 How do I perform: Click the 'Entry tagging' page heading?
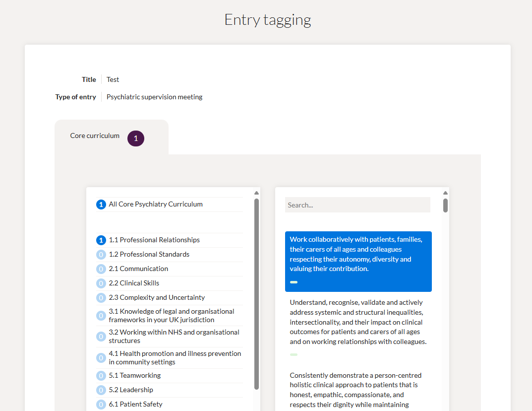[x=268, y=20]
